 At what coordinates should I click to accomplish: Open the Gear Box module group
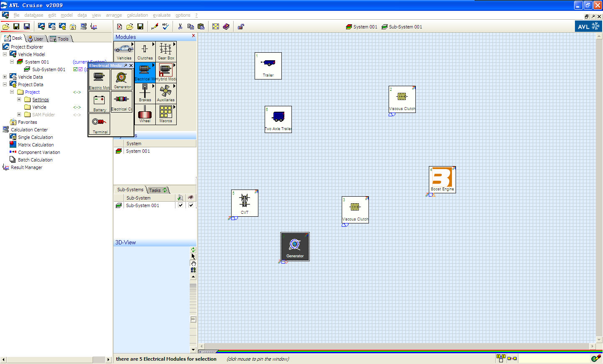[x=166, y=51]
